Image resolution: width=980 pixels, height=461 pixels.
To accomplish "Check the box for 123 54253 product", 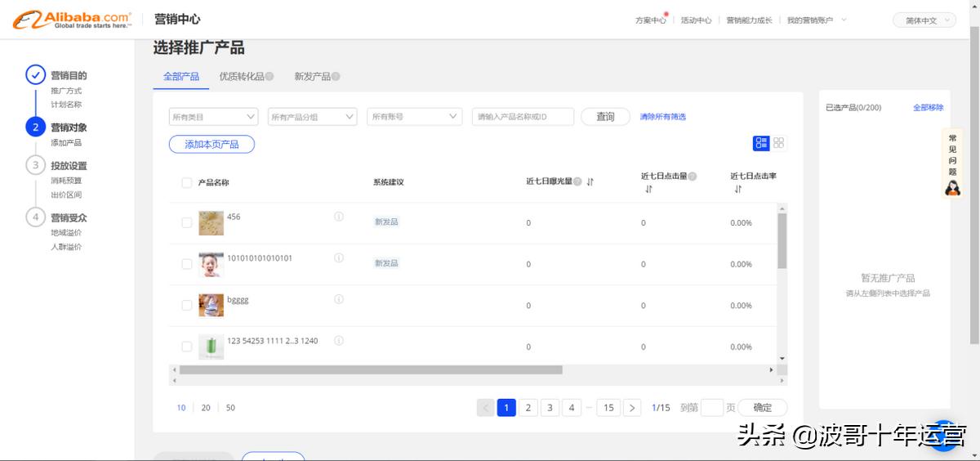I will coord(186,347).
